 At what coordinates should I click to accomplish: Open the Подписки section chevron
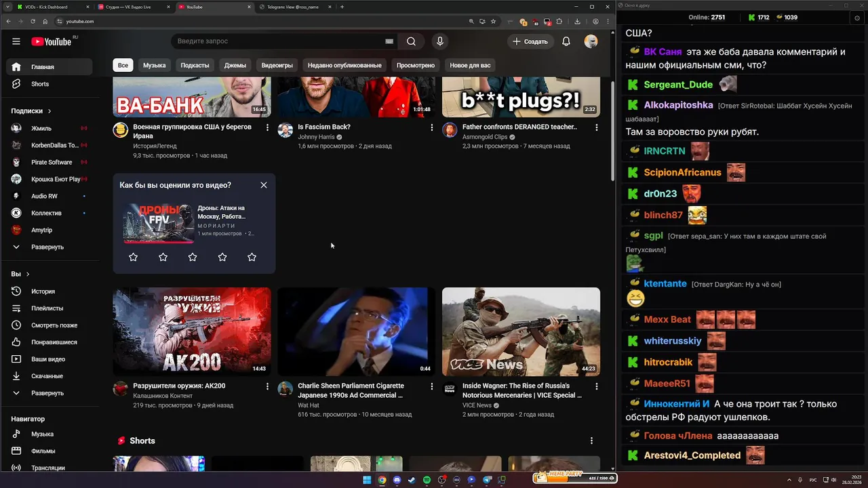[x=50, y=110]
